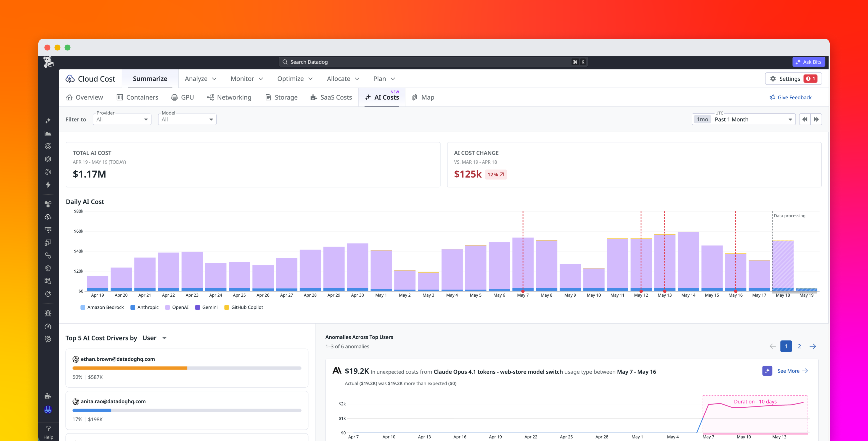This screenshot has width=868, height=441.
Task: Change cost drivers grouping from User
Action: coord(155,338)
